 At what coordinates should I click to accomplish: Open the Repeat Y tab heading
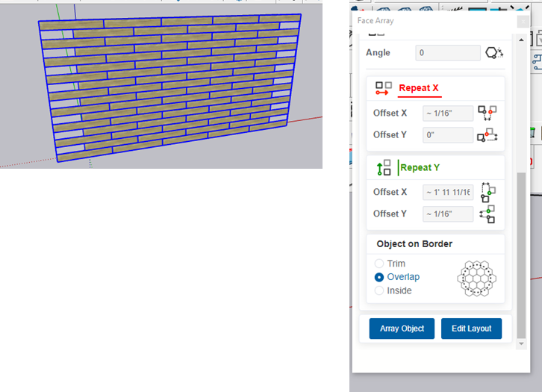(420, 168)
